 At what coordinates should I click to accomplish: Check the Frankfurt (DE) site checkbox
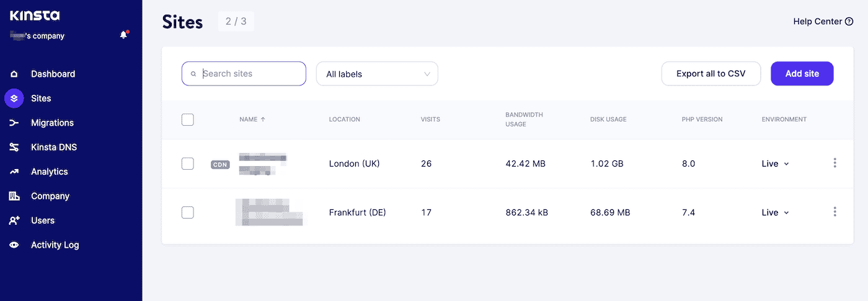pos(188,212)
